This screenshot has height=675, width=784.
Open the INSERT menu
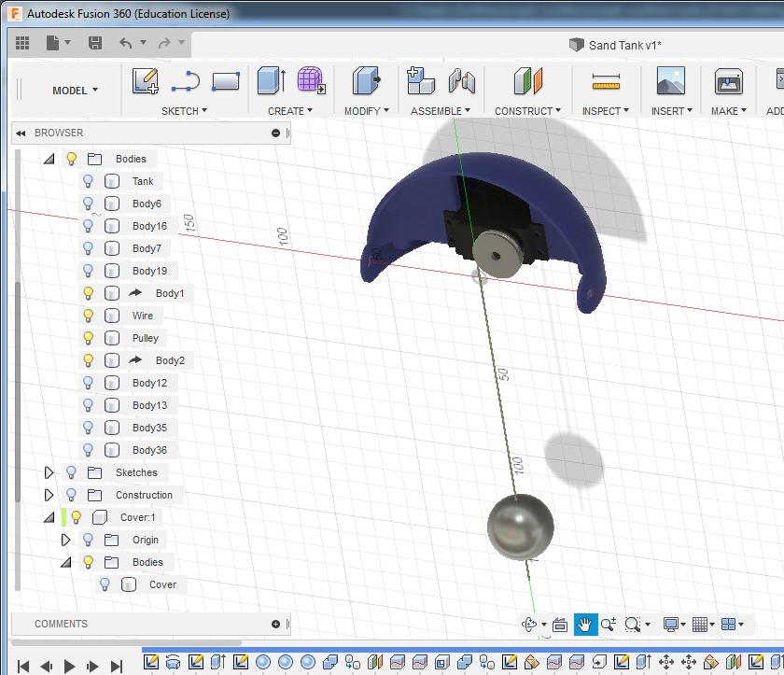pos(671,111)
